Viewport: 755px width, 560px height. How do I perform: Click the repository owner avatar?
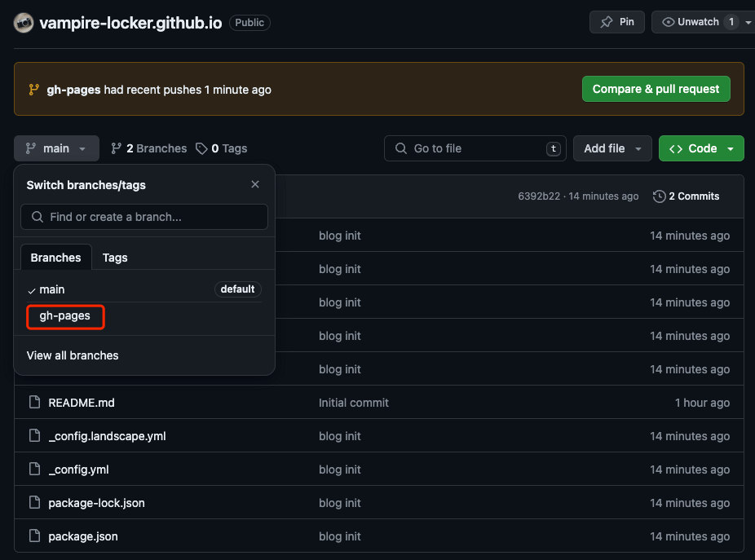tap(24, 23)
